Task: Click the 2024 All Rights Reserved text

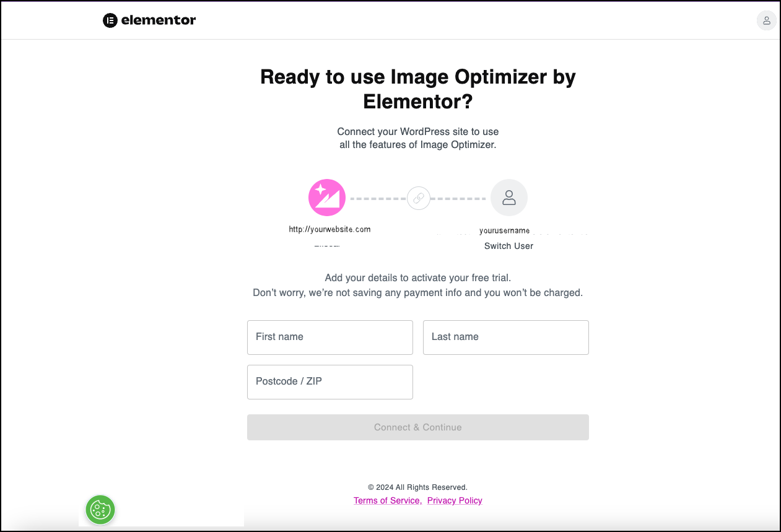Action: click(x=418, y=487)
